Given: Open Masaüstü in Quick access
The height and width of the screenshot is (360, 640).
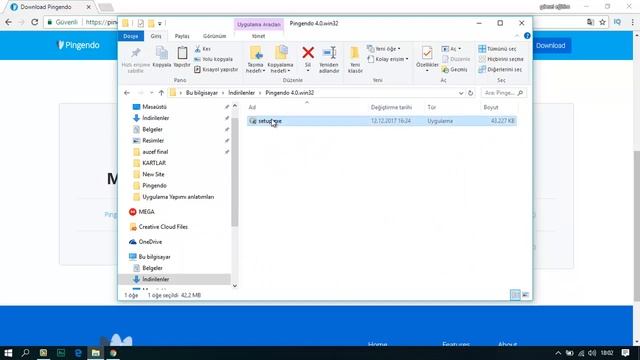Looking at the screenshot, I should [x=154, y=107].
